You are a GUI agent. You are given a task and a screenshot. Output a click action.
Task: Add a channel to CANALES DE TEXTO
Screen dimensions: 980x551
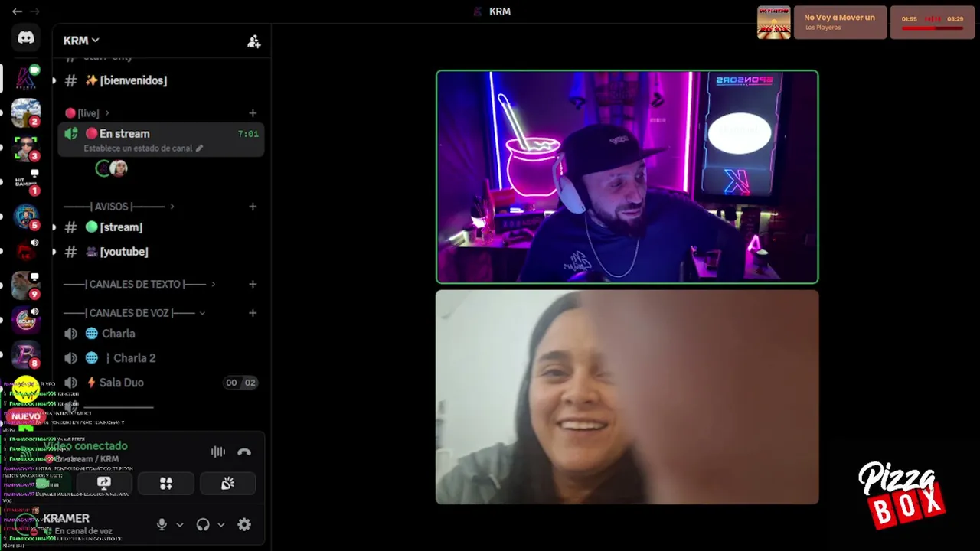[x=253, y=285]
